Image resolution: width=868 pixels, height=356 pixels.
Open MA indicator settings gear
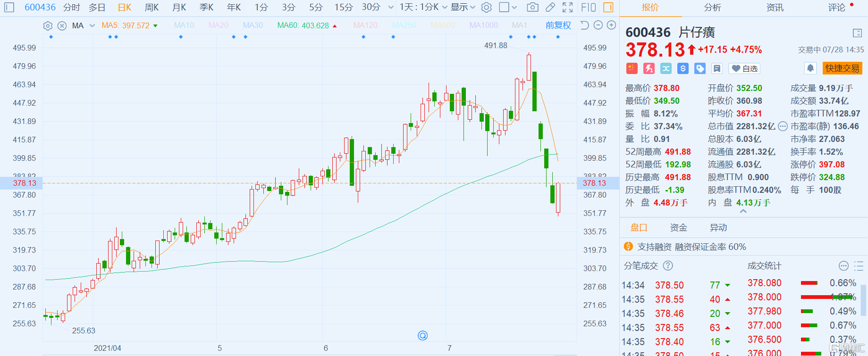pyautogui.click(x=48, y=25)
